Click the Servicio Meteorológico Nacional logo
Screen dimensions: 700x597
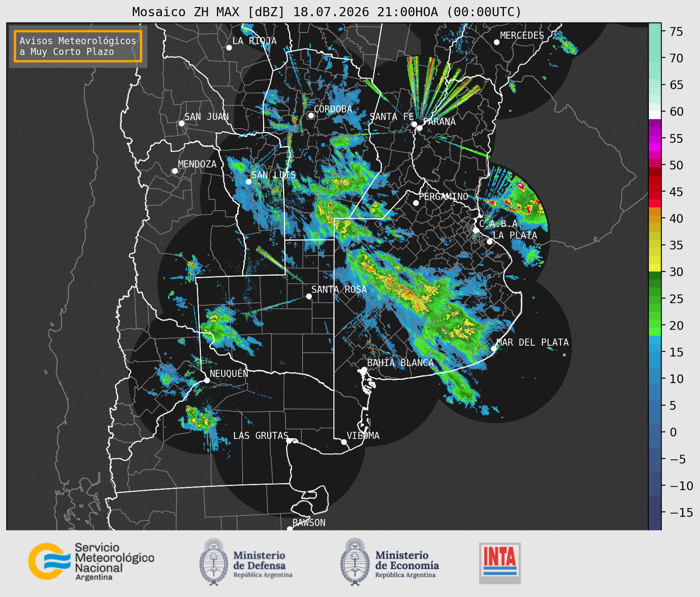[x=91, y=561]
